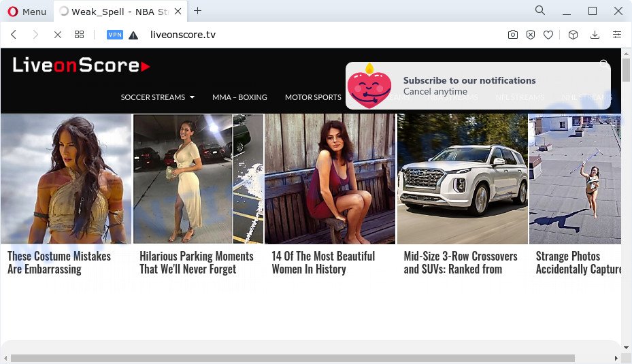Open the Speed Dial start page grid
This screenshot has height=364, width=632.
click(80, 35)
